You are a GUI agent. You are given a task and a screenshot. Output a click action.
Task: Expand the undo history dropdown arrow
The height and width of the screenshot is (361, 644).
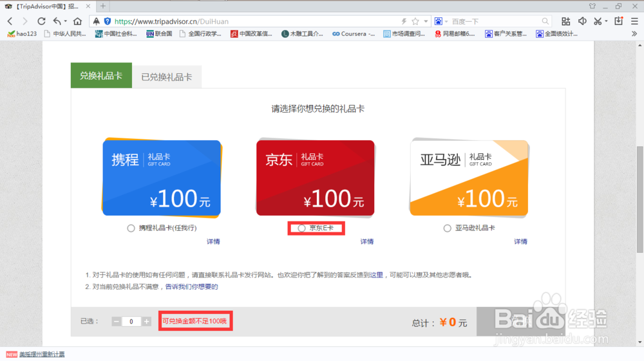click(x=65, y=21)
